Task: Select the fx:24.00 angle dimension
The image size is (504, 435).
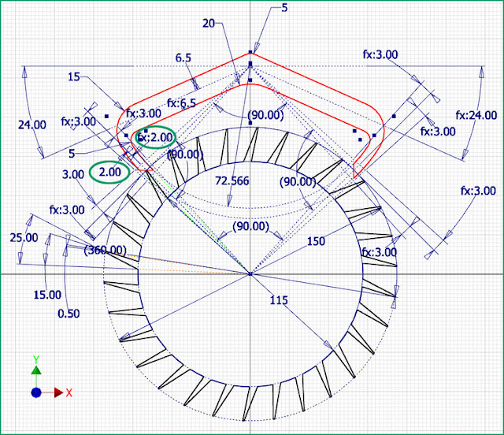Action: (476, 115)
